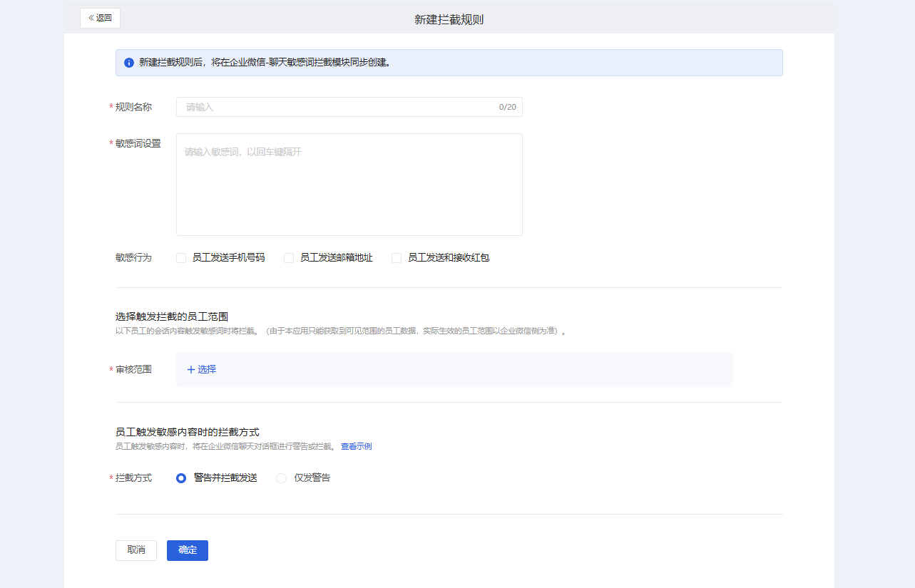Tick the 员工发送和接收红包 checkbox
Viewport: 915px width, 588px height.
(397, 258)
